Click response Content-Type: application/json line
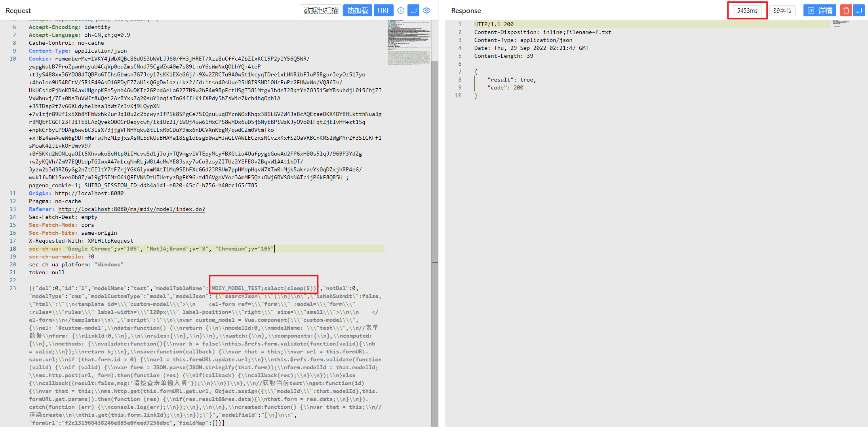This screenshot has height=433, width=868. (523, 40)
